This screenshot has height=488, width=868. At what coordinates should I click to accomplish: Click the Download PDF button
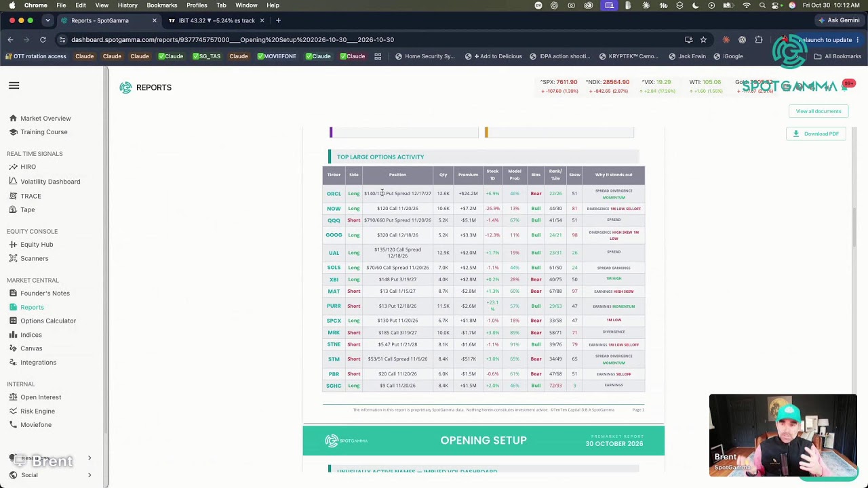coord(816,134)
